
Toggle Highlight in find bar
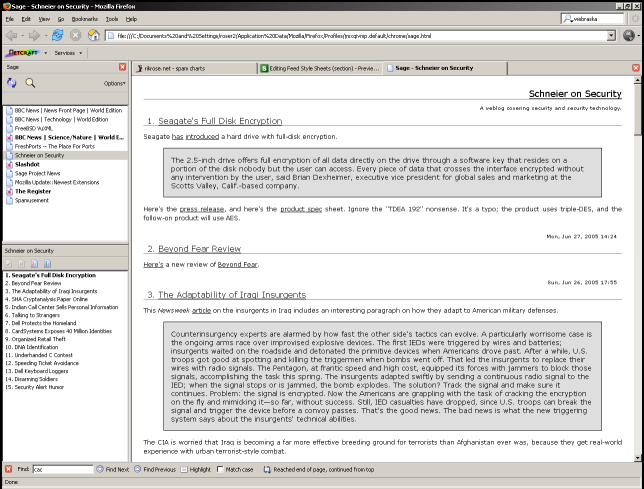point(196,469)
